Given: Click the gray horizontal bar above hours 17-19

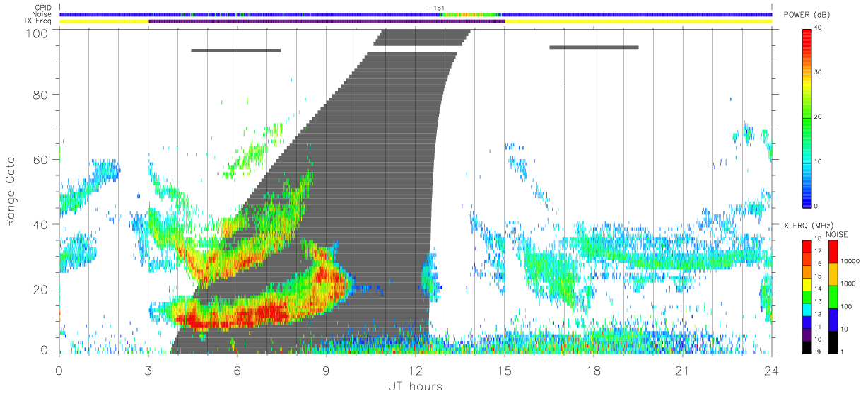Looking at the screenshot, I should (x=594, y=47).
